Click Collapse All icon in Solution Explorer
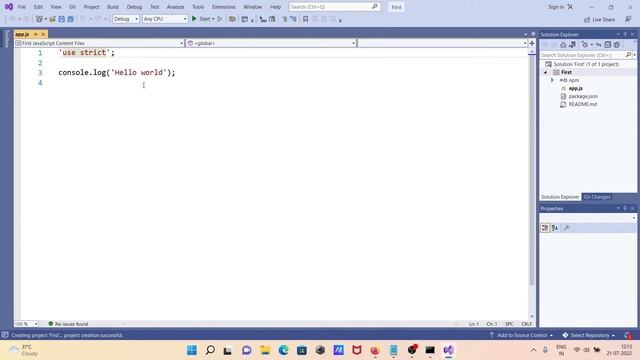This screenshot has width=640, height=360. click(608, 45)
